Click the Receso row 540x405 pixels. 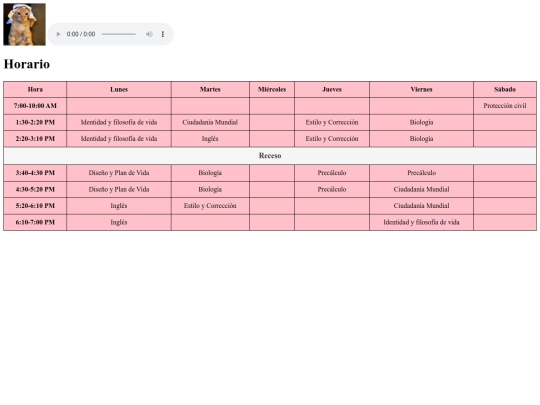(270, 156)
